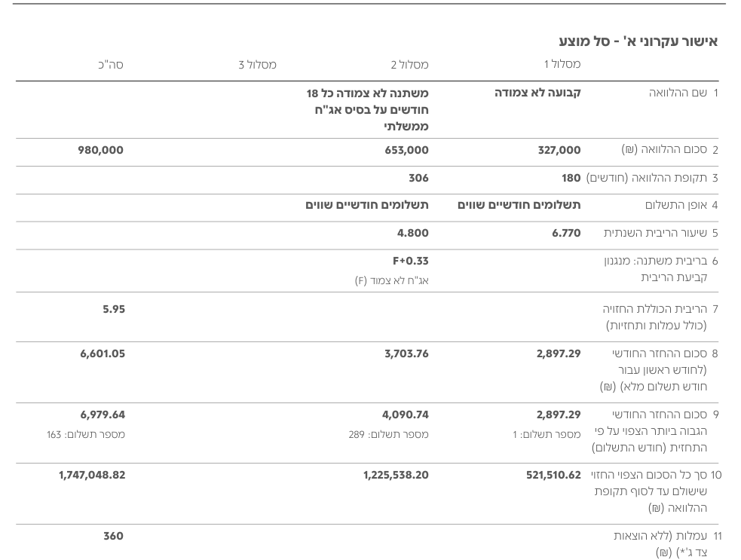Click the 980,000 total loan amount
The width and height of the screenshot is (741, 560).
point(100,150)
